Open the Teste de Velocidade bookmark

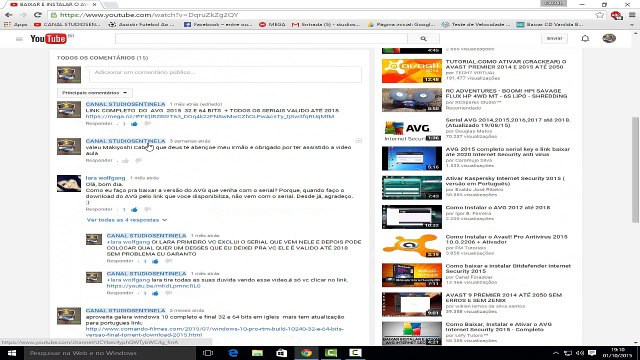(x=476, y=24)
